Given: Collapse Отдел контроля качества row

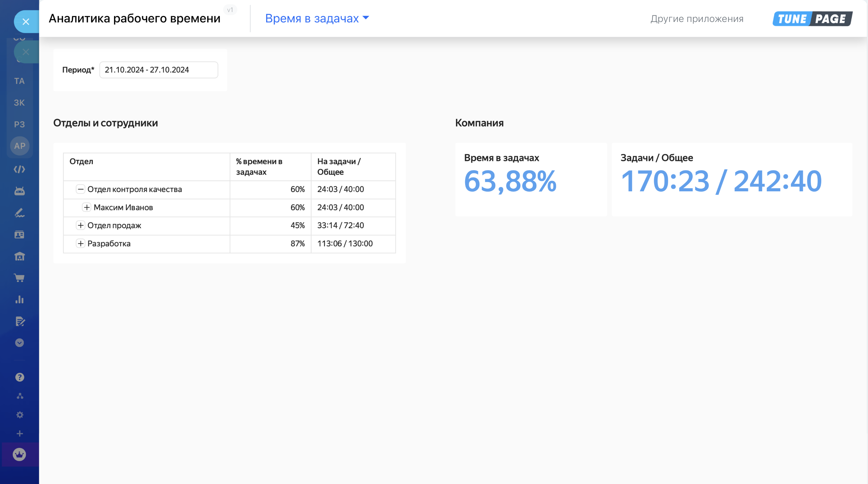Looking at the screenshot, I should pos(81,189).
